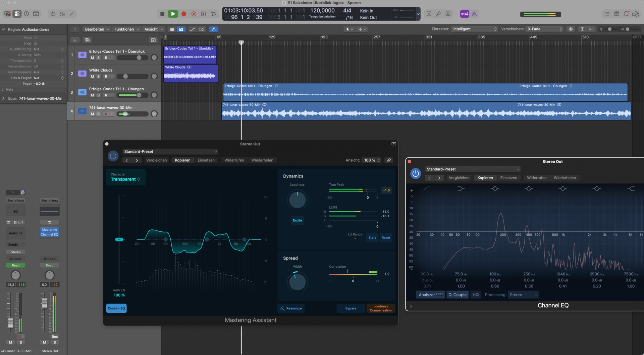The image size is (644, 355).
Task: Open the Funktionen menu
Action: click(124, 29)
